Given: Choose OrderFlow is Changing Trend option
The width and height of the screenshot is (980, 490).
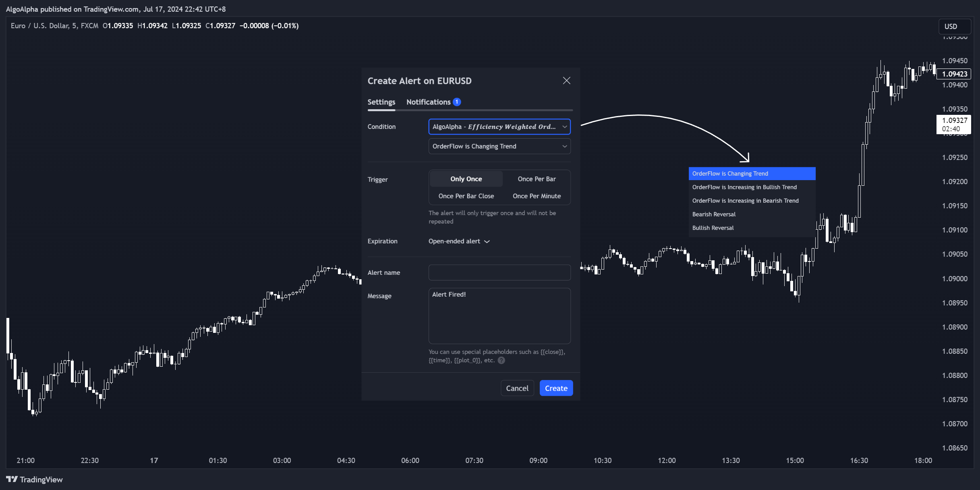Looking at the screenshot, I should coord(752,173).
